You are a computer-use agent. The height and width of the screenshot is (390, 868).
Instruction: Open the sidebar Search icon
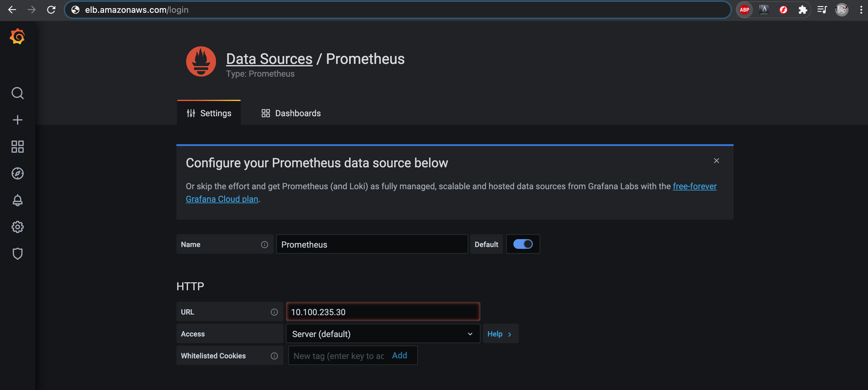coord(17,93)
